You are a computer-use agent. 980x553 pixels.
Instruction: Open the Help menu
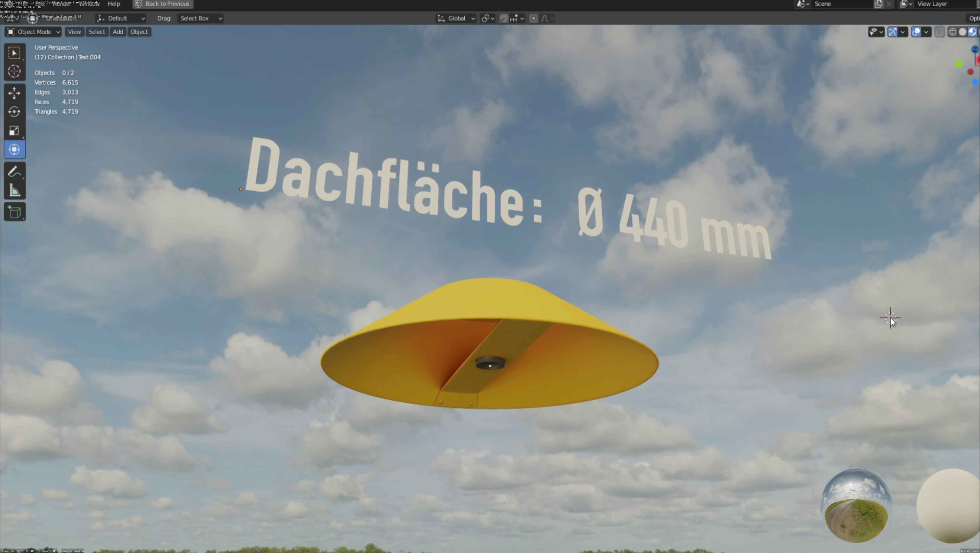pos(114,4)
